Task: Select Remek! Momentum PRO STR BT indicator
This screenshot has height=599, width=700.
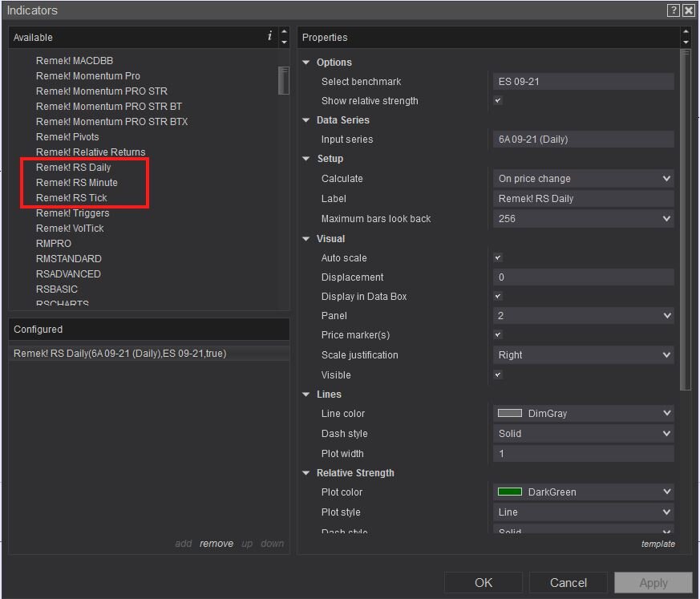Action: tap(109, 106)
